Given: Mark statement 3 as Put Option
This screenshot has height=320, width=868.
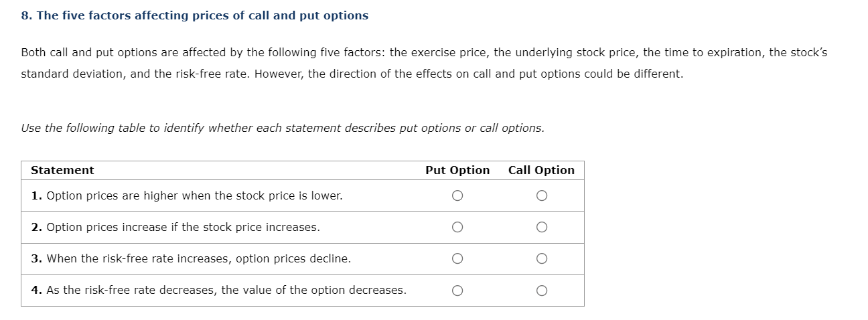Looking at the screenshot, I should pyautogui.click(x=457, y=258).
